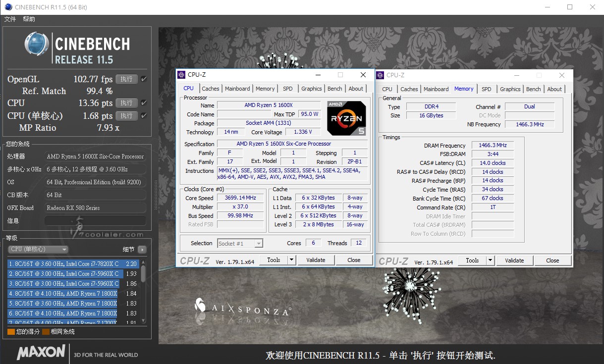Screen dimensions: 604x364
Task: Toggle the CPU test checkbox
Action: pos(144,103)
